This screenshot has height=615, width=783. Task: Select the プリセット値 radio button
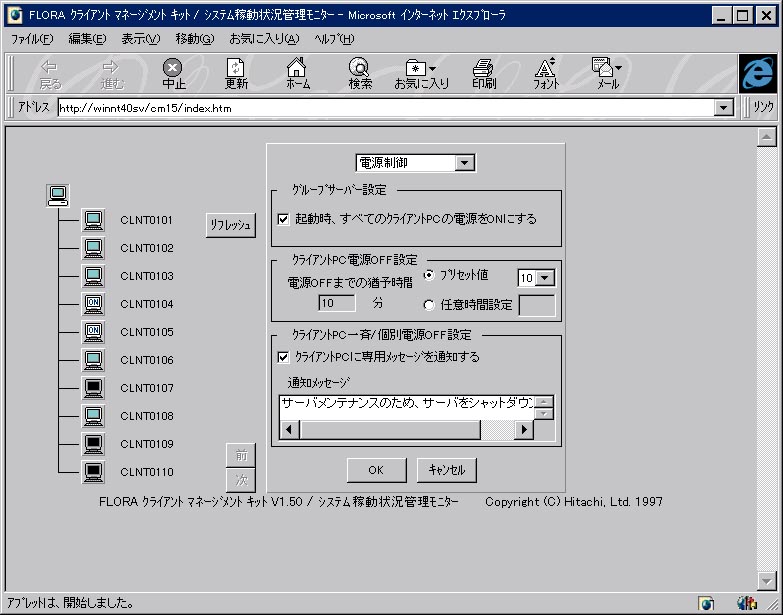[x=429, y=276]
